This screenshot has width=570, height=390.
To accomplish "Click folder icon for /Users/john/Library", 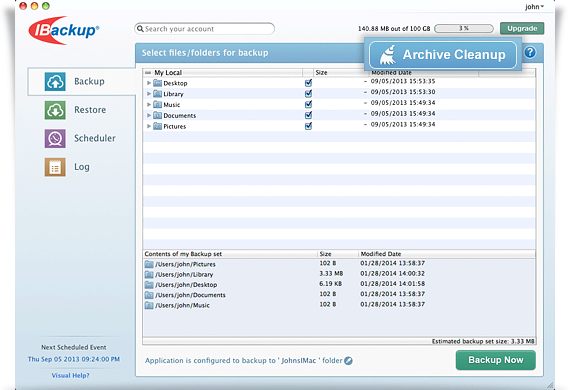I will [x=149, y=274].
